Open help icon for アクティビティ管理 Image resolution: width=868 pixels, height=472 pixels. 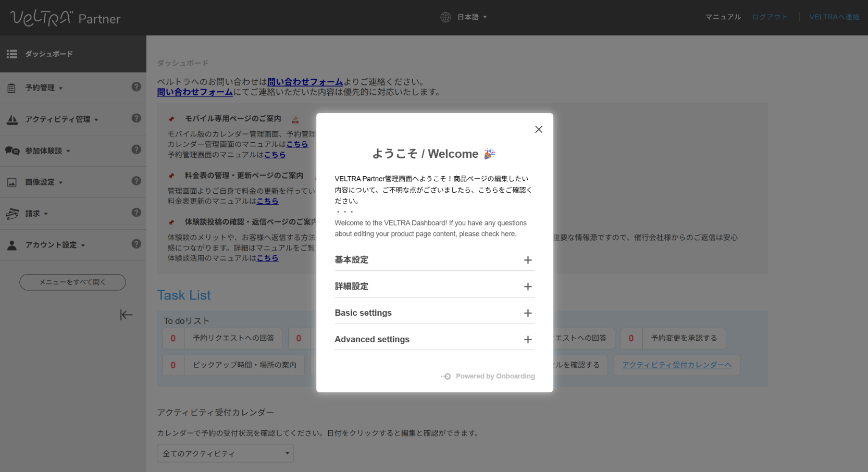(x=136, y=118)
